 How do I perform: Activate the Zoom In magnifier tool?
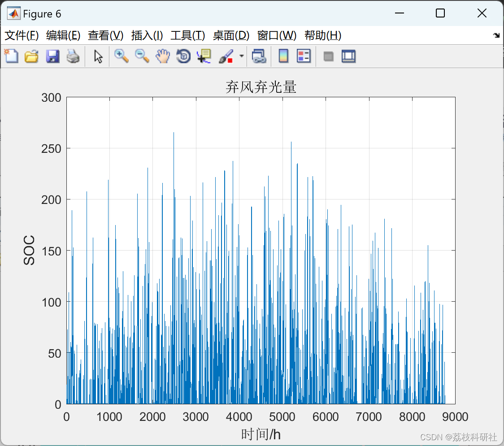coord(121,56)
